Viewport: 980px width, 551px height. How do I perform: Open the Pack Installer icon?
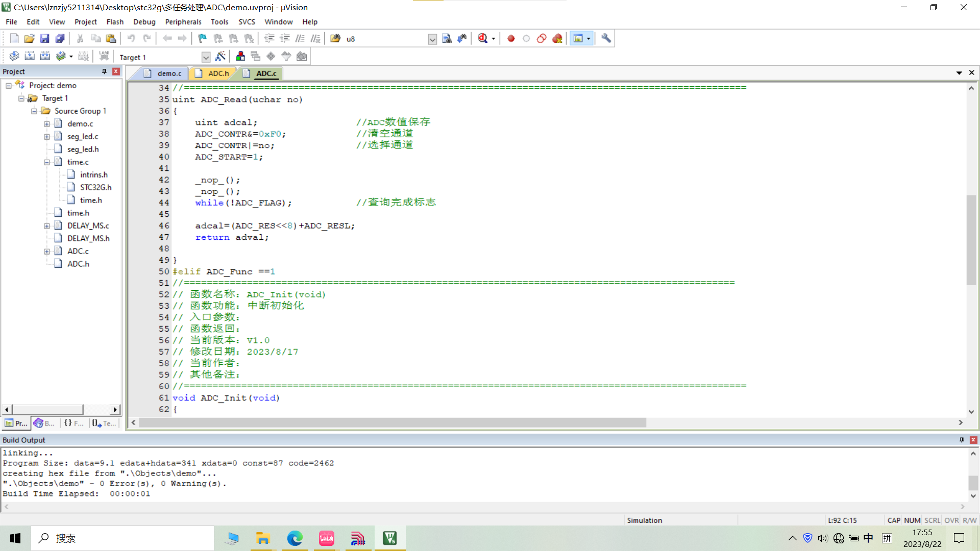pos(302,56)
